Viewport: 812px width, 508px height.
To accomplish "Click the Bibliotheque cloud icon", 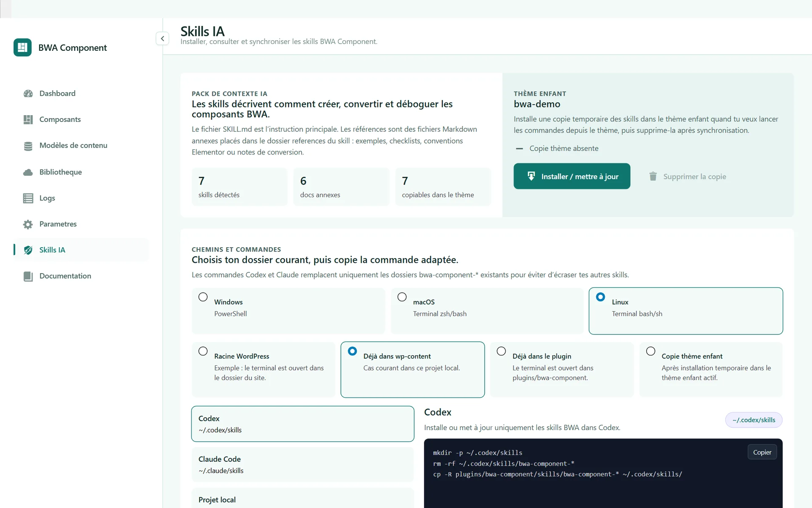I will coord(28,172).
